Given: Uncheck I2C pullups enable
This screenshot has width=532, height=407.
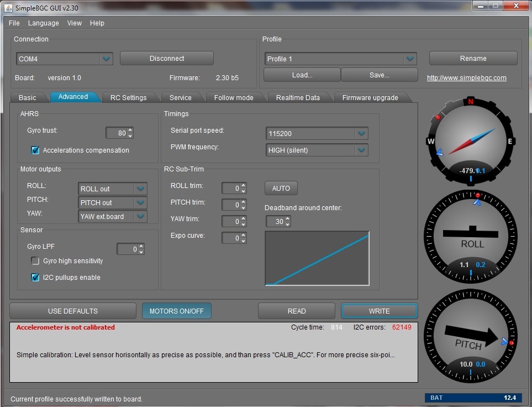Looking at the screenshot, I should (x=35, y=278).
